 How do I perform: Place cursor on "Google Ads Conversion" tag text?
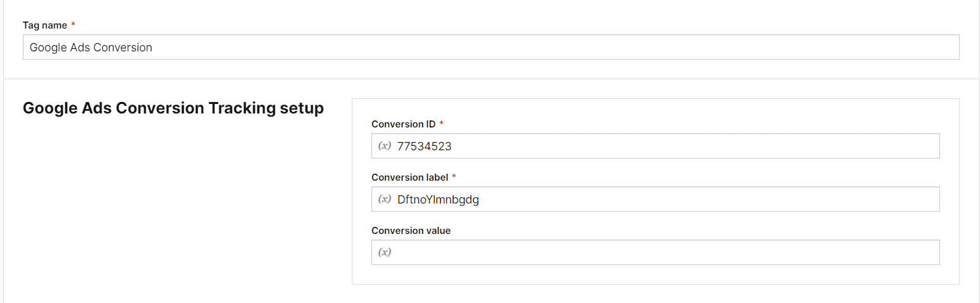tap(91, 48)
